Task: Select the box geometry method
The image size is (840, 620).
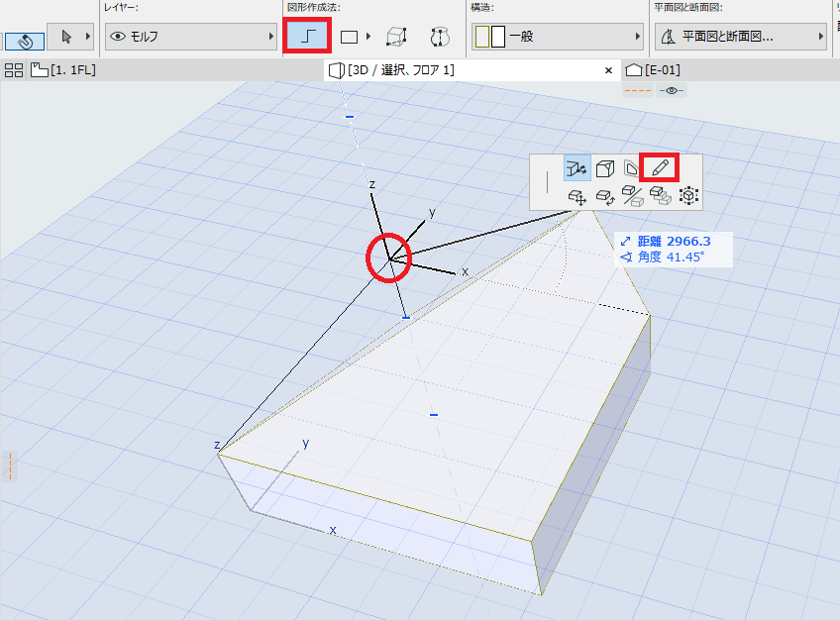Action: coord(396,37)
